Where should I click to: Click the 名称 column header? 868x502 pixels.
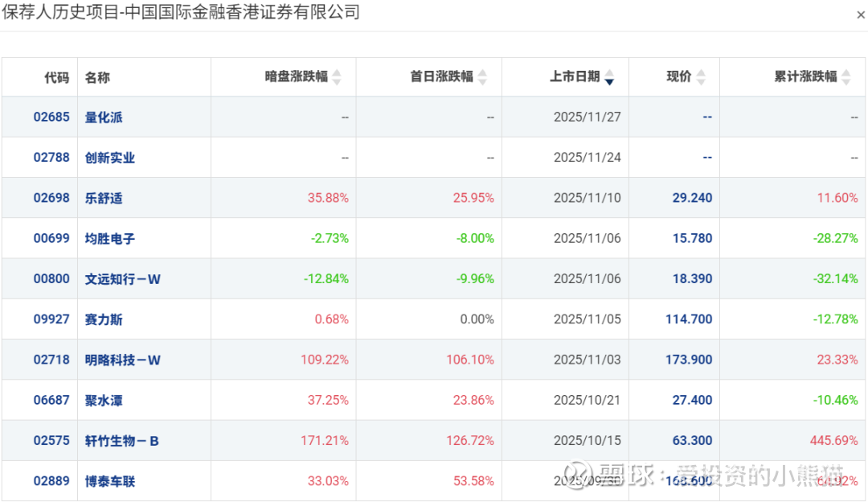97,77
